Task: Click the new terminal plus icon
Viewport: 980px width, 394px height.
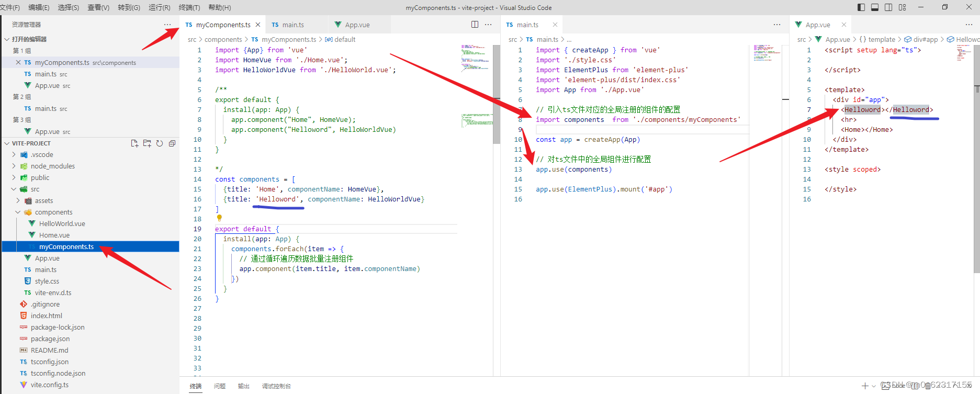Action: [865, 386]
